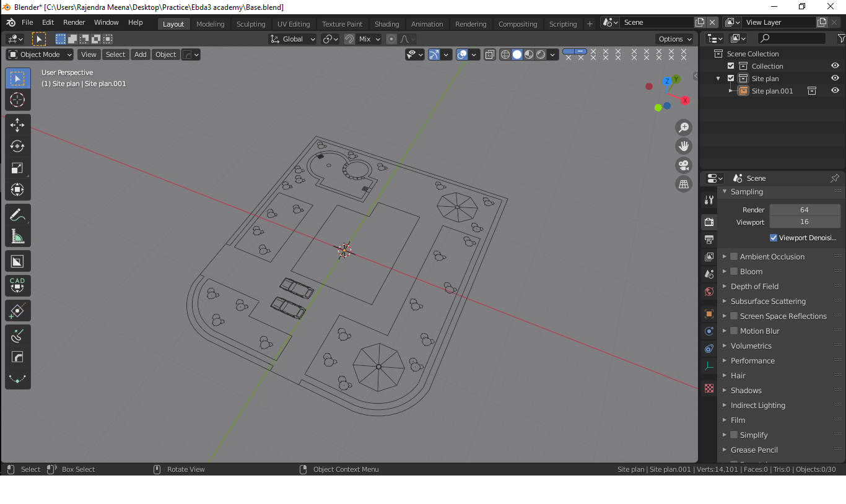
Task: Hide Site plan.001 using its eye icon
Action: click(835, 90)
